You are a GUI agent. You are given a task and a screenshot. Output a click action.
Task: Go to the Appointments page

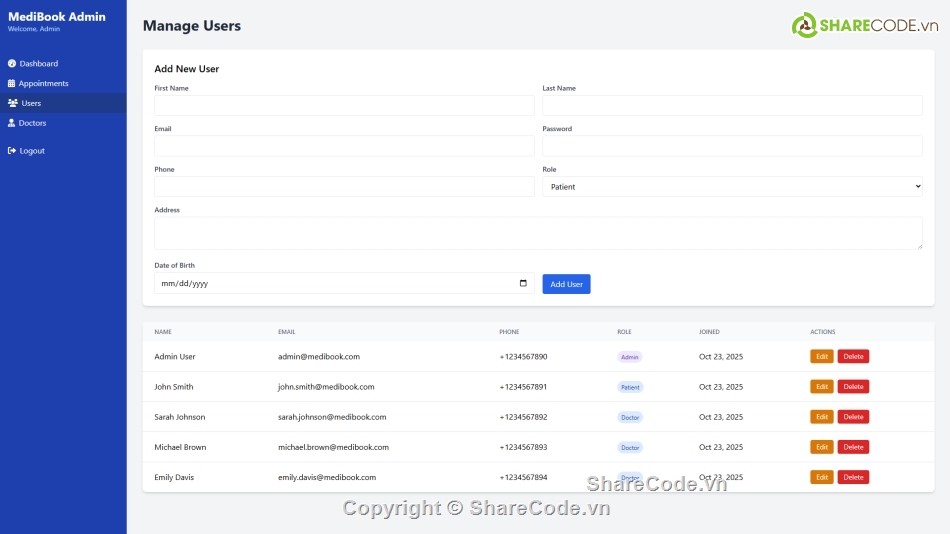[x=43, y=84]
